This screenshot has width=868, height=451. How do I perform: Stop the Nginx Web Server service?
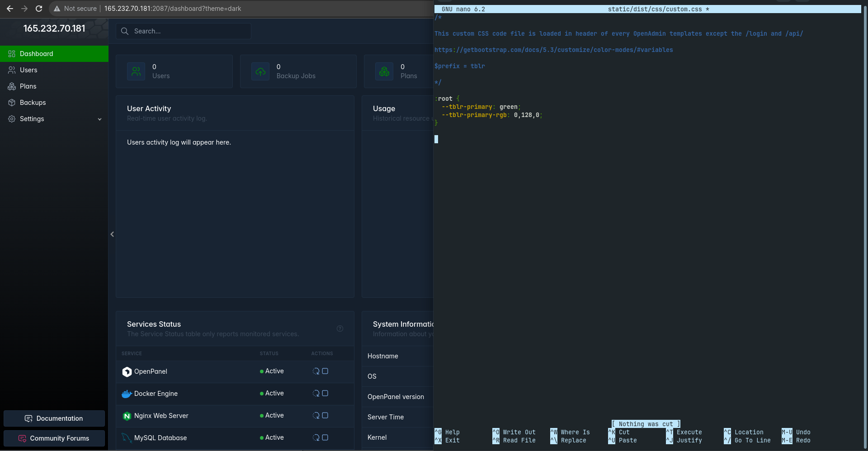325,415
